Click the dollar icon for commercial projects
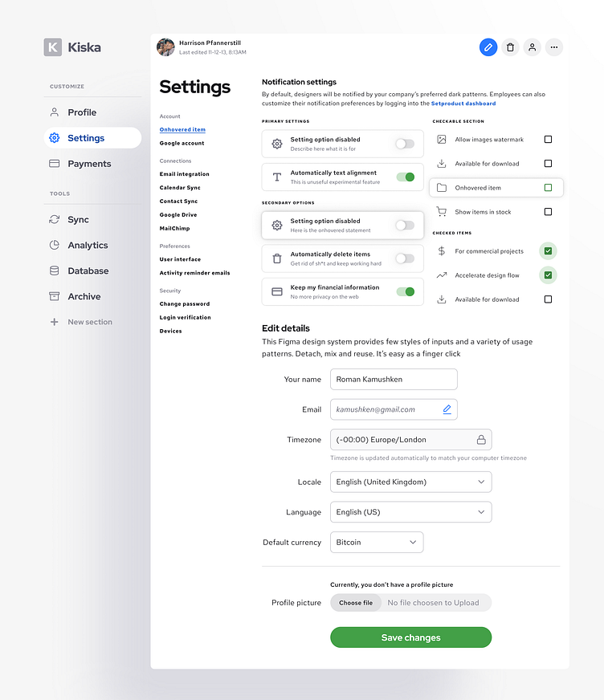 click(443, 251)
